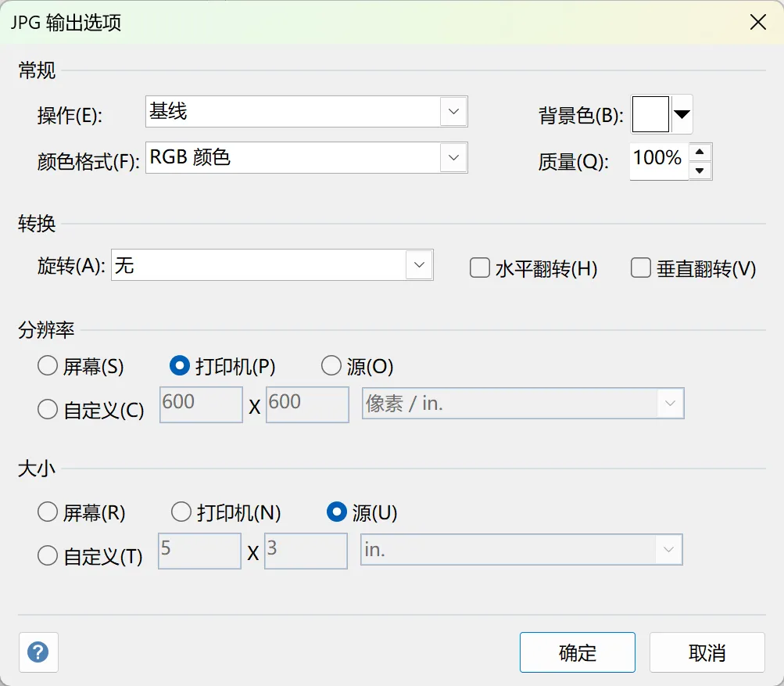The height and width of the screenshot is (686, 784).
Task: Enable the vertical flip checkbox
Action: [x=641, y=268]
